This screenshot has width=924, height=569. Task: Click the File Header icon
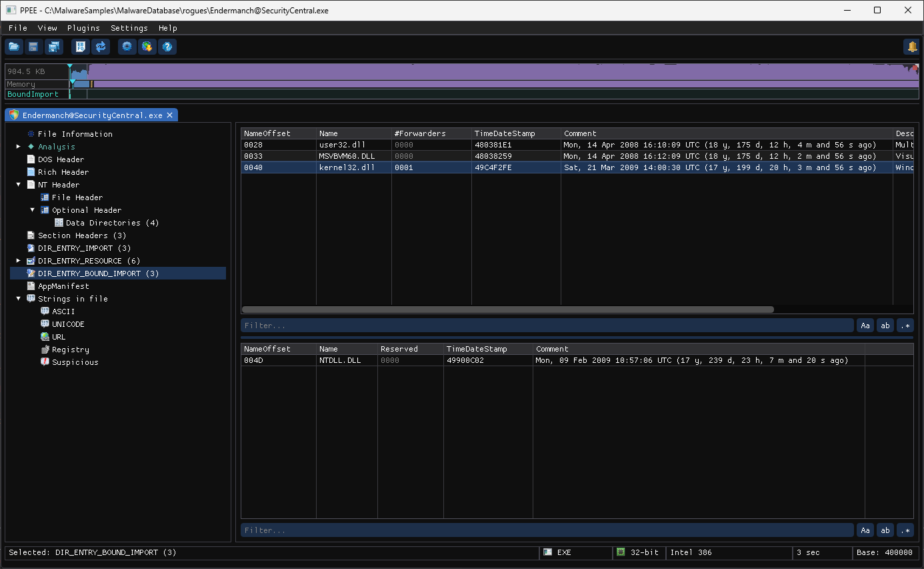tap(45, 197)
